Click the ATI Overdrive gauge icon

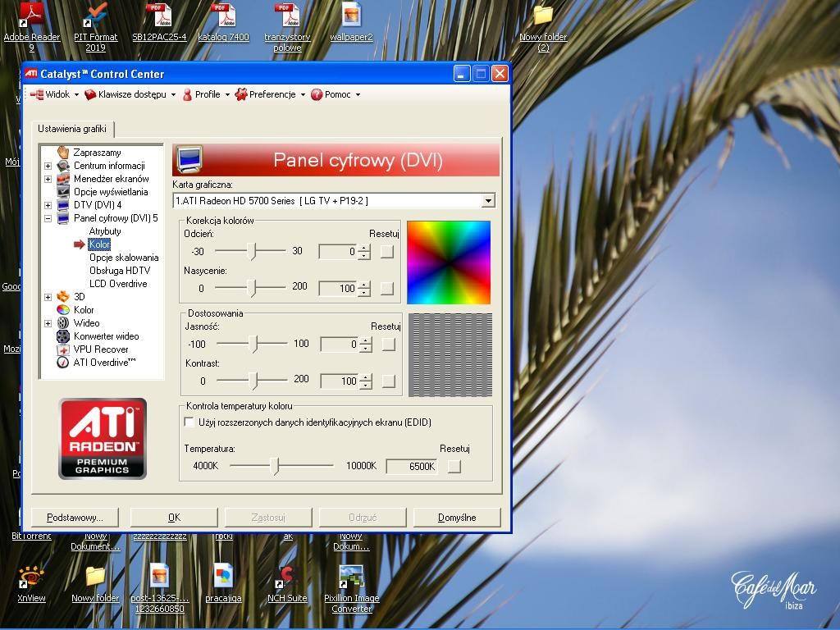click(63, 363)
